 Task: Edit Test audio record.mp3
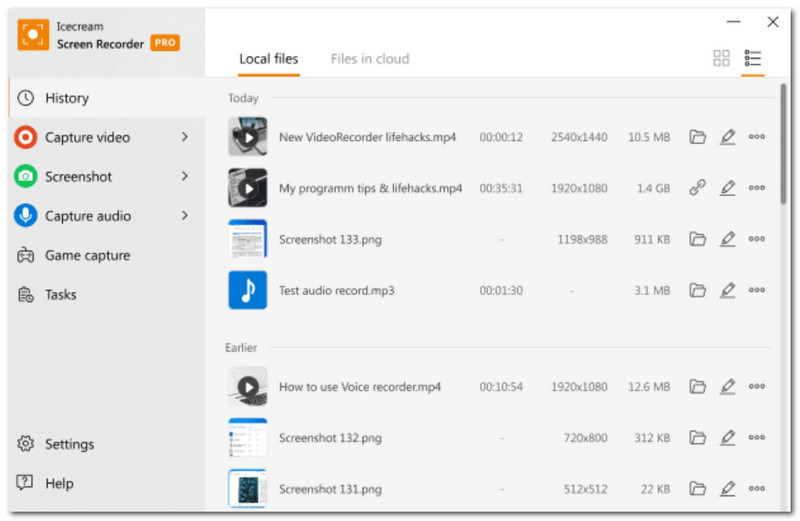[728, 290]
